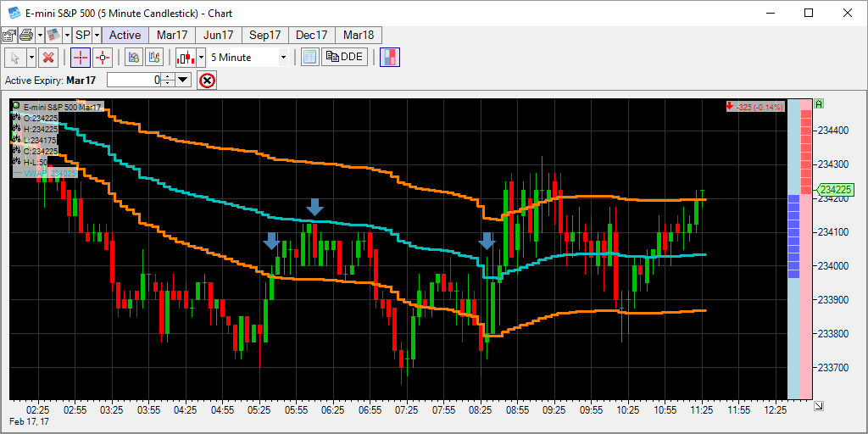868x434 pixels.
Task: Toggle the small target crosshair tool
Action: [103, 57]
